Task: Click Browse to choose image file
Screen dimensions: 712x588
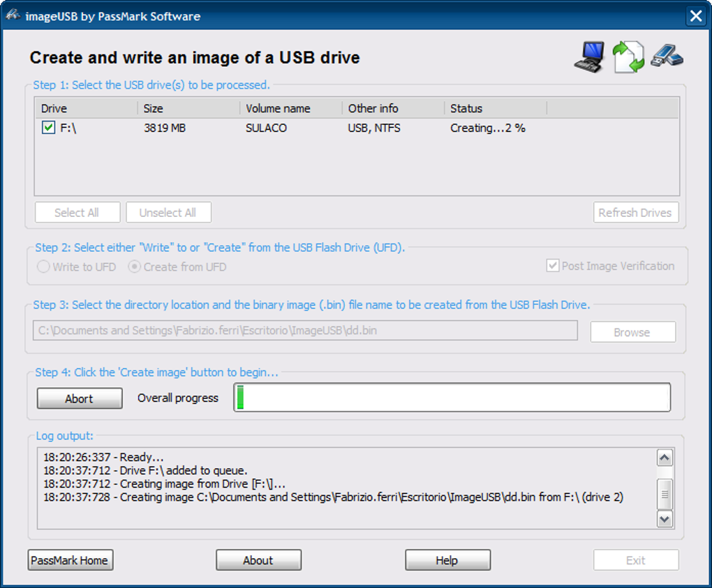Action: [632, 332]
